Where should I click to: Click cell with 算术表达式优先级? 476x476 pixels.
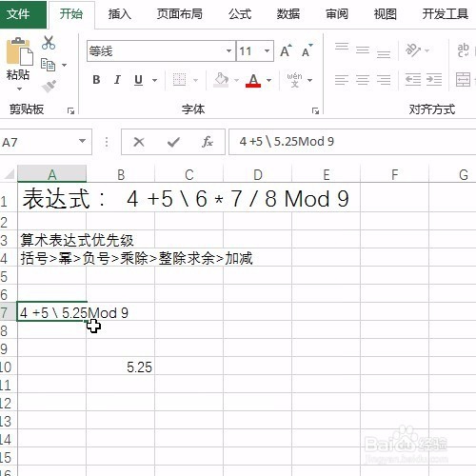click(51, 240)
